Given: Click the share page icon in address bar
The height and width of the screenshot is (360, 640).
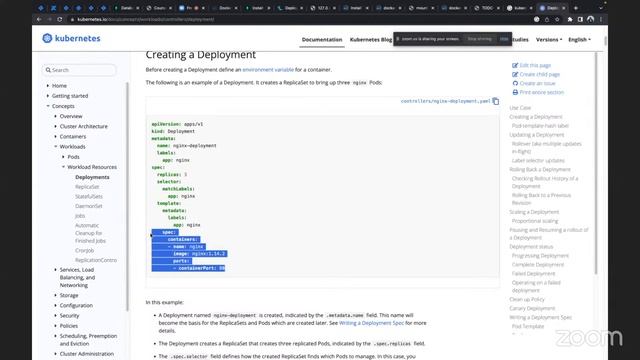Looking at the screenshot, I should [x=547, y=19].
